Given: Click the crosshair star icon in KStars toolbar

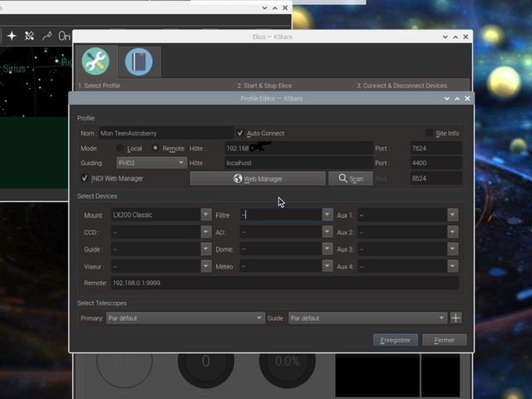Looking at the screenshot, I should pos(12,36).
